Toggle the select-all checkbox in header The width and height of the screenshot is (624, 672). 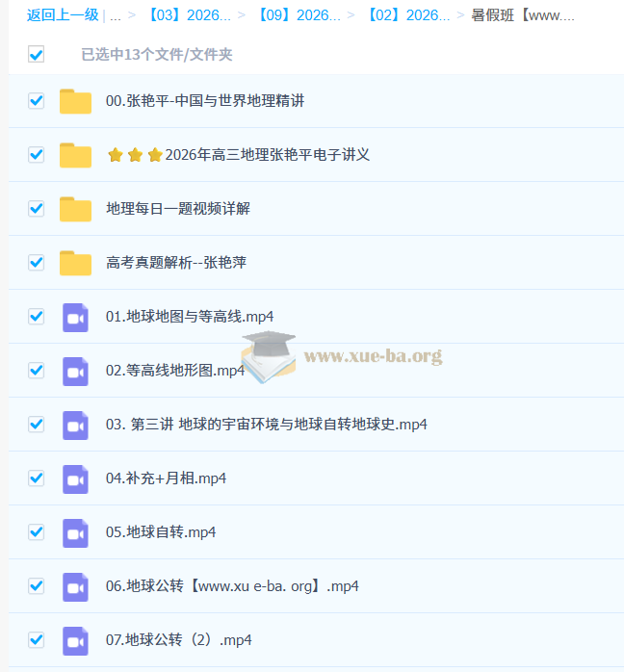click(x=36, y=55)
